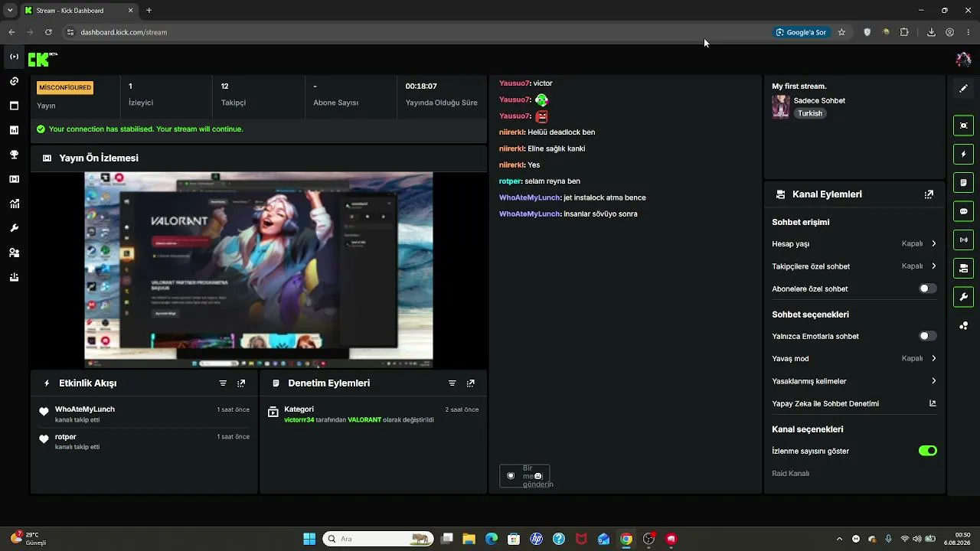Click username rotper in chat
The height and width of the screenshot is (551, 980).
(x=510, y=181)
